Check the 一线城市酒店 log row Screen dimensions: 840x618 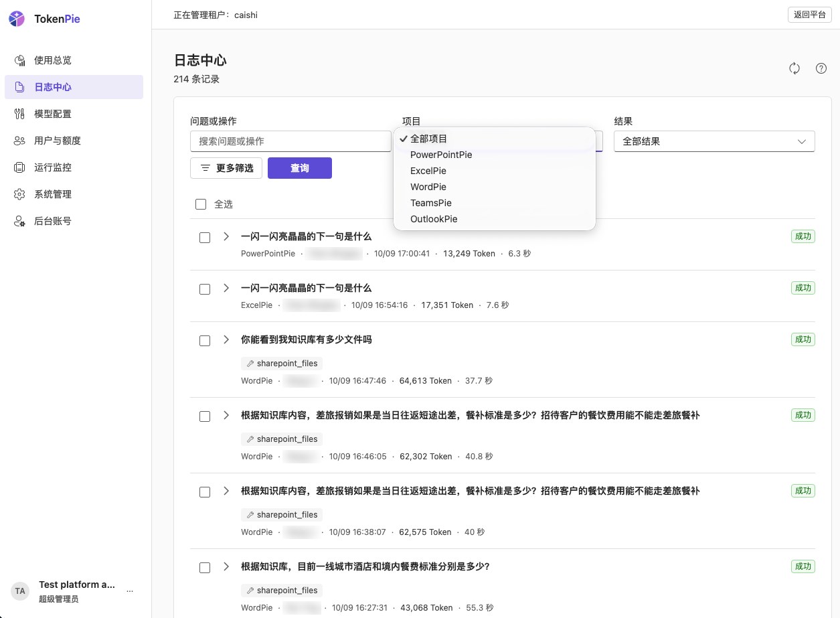pos(205,568)
